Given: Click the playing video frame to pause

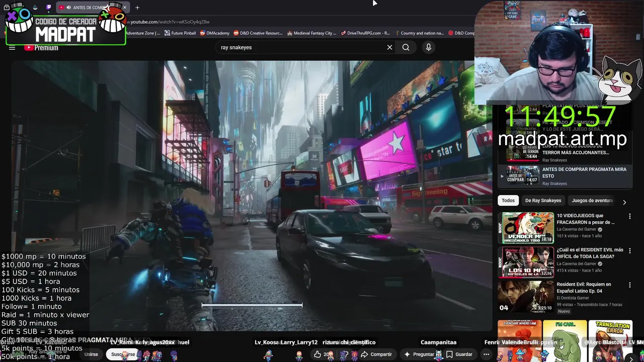Looking at the screenshot, I should (x=252, y=196).
